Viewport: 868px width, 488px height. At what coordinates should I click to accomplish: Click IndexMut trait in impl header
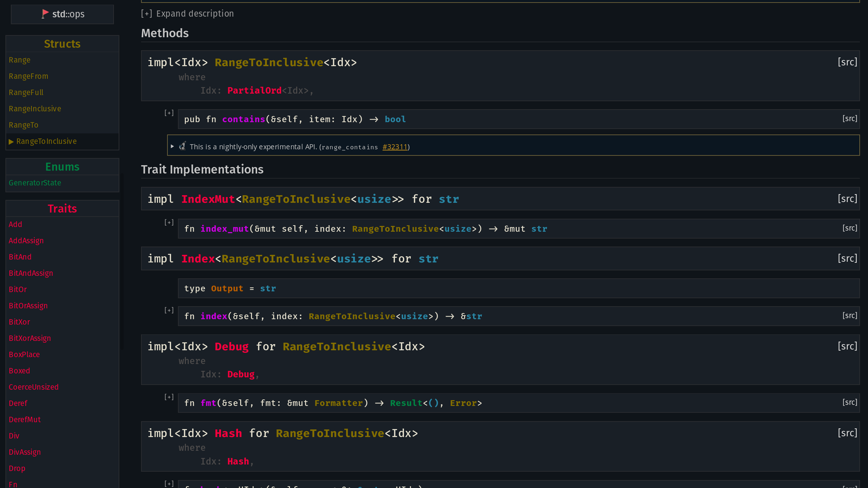[x=208, y=199]
